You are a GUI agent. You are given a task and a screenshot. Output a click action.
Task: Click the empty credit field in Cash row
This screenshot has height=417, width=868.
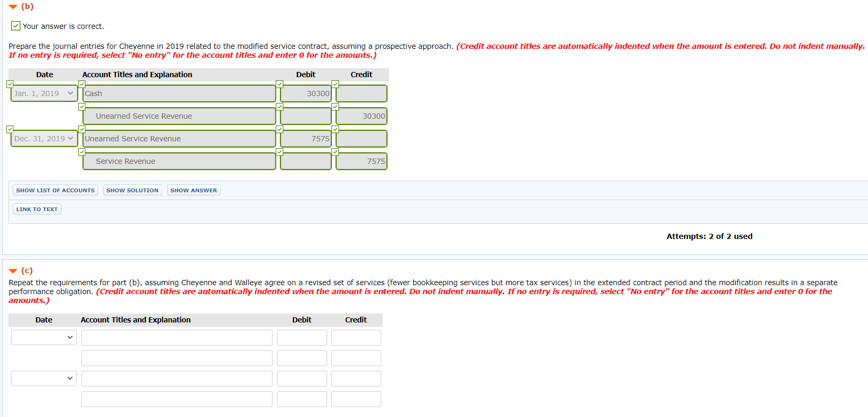tap(361, 93)
